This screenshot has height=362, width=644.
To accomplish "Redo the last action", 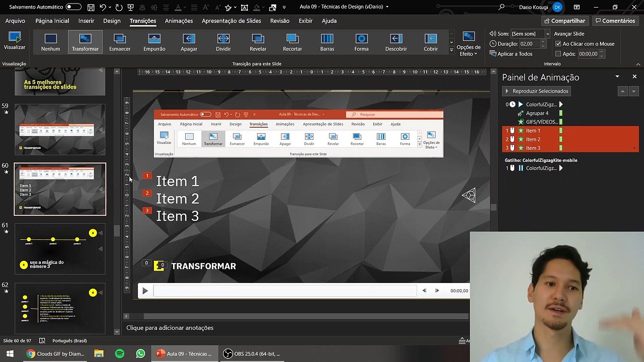I will [x=119, y=7].
